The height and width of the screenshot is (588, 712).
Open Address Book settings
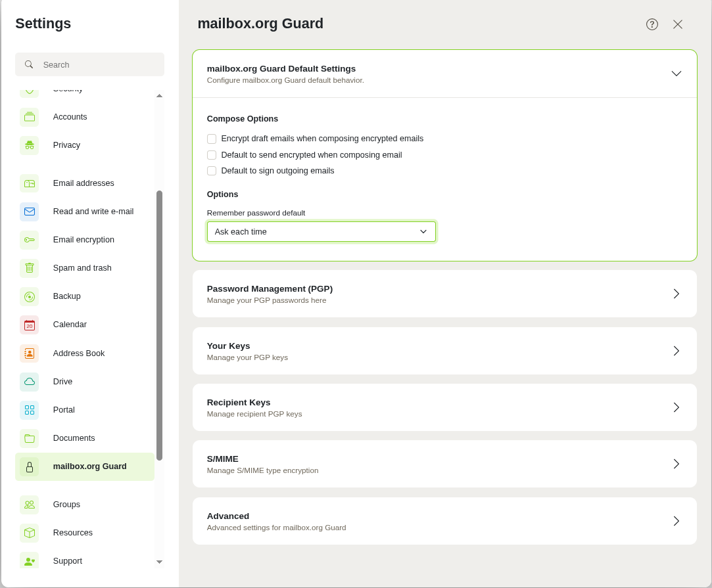pyautogui.click(x=85, y=353)
